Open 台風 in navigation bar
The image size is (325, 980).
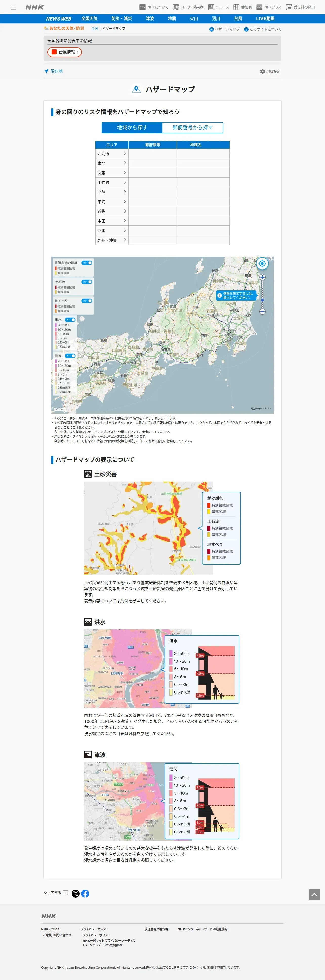click(x=238, y=19)
